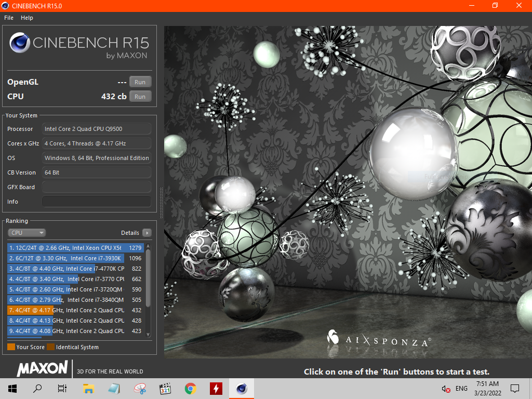The height and width of the screenshot is (399, 532).
Task: Open the Snipping Tool taskbar icon
Action: 140,389
